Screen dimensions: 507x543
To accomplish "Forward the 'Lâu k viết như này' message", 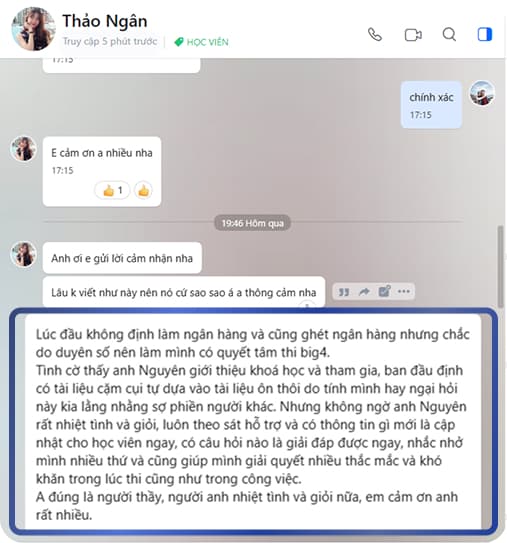I will tap(364, 292).
